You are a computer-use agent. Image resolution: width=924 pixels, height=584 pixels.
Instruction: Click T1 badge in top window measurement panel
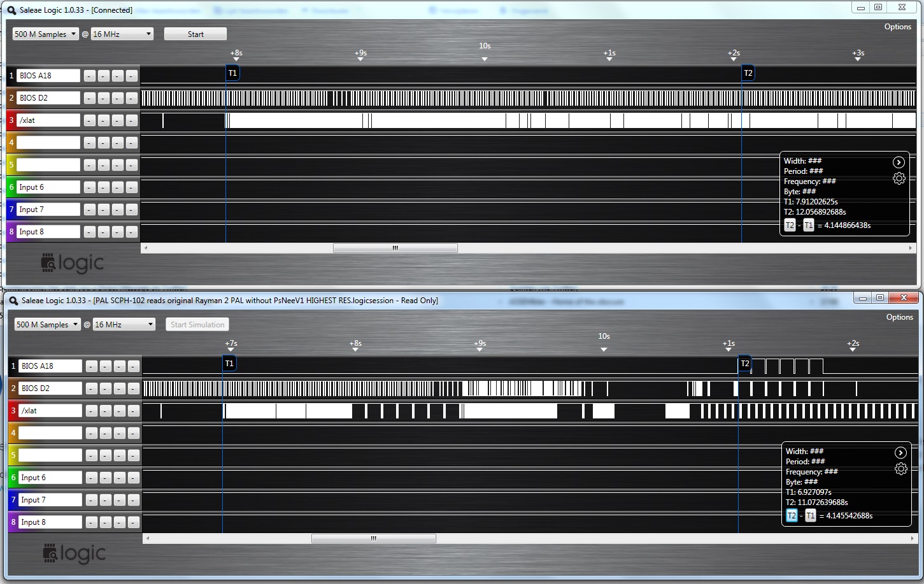point(808,225)
